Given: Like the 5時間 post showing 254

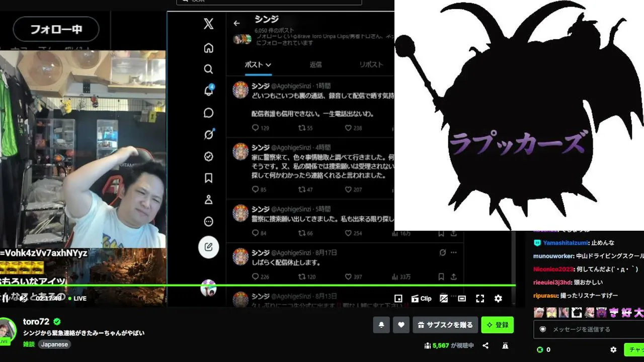Looking at the screenshot, I should [353, 233].
